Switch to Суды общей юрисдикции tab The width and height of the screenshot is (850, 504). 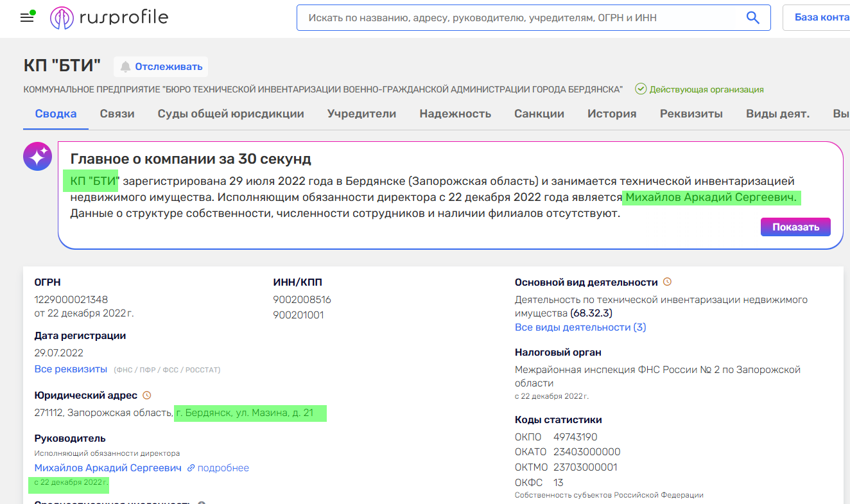click(230, 114)
